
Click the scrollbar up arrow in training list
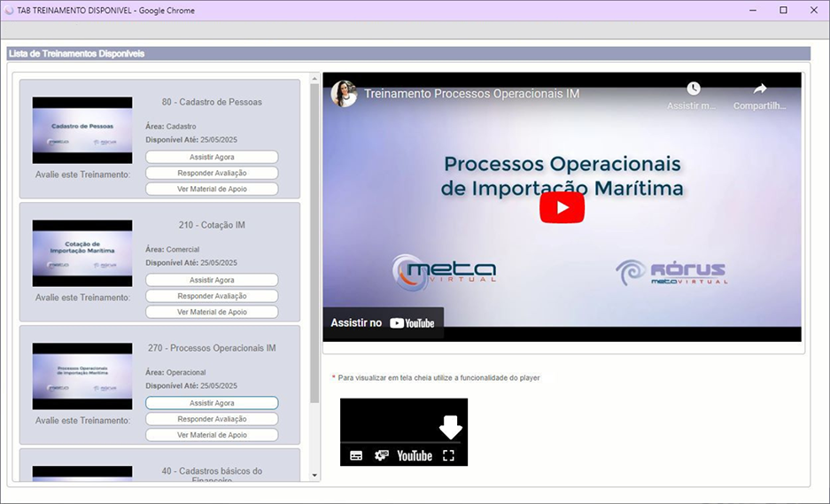(x=314, y=80)
